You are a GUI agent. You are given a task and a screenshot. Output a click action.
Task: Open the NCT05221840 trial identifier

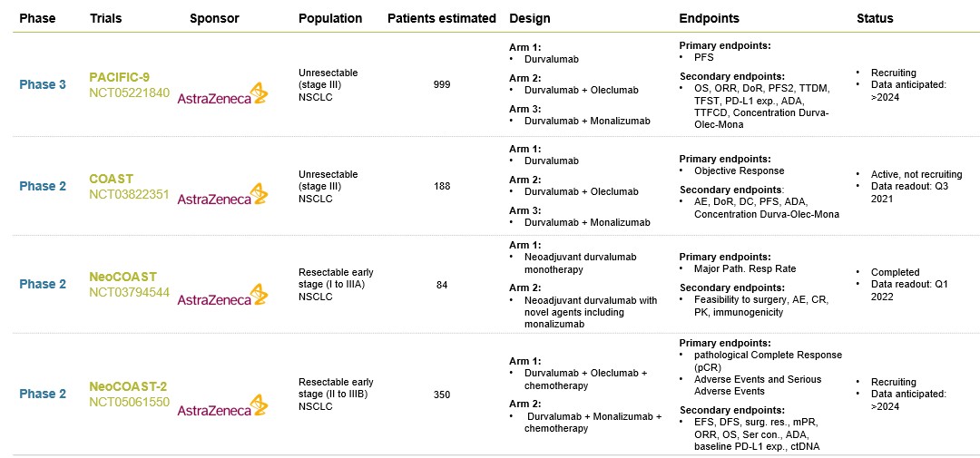point(129,93)
